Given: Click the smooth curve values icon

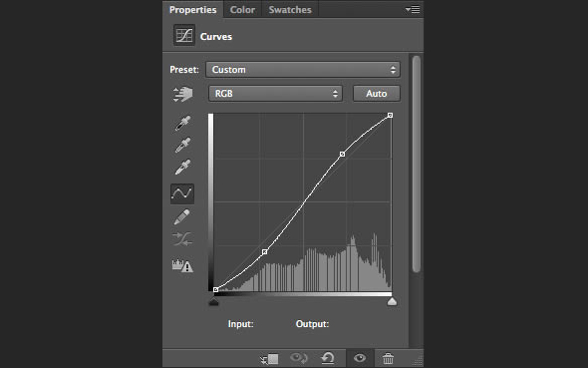Looking at the screenshot, I should coord(182,239).
